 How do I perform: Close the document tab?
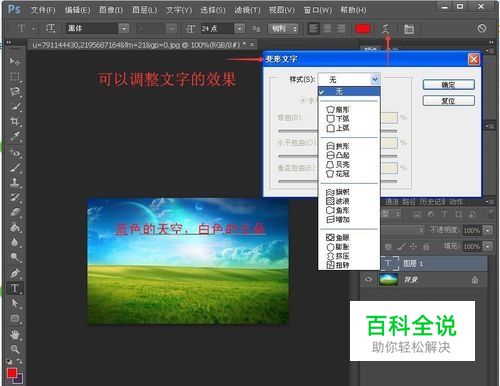[x=252, y=44]
